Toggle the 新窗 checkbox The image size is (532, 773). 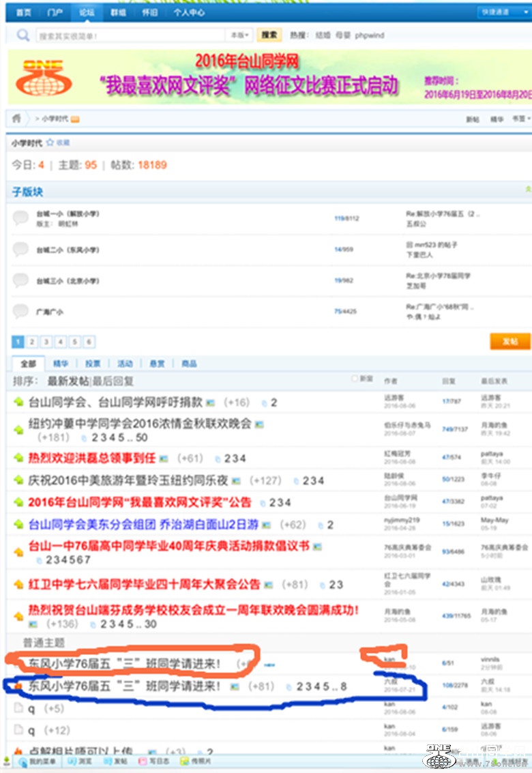tap(354, 378)
